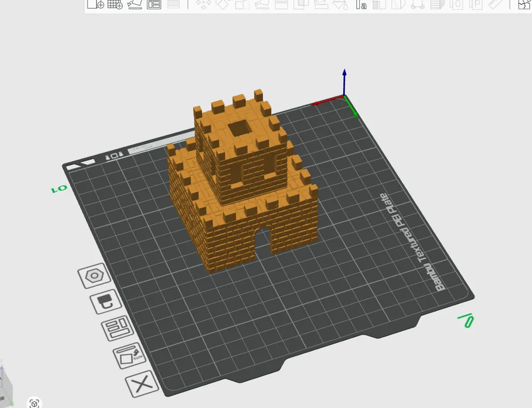Viewport: 532px width, 408px height.
Task: Auto orient objects on this plate icon
Action: pyautogui.click(x=129, y=355)
